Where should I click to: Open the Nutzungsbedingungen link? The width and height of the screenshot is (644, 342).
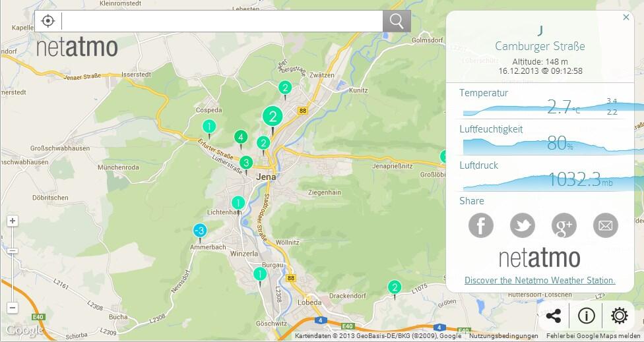click(503, 336)
